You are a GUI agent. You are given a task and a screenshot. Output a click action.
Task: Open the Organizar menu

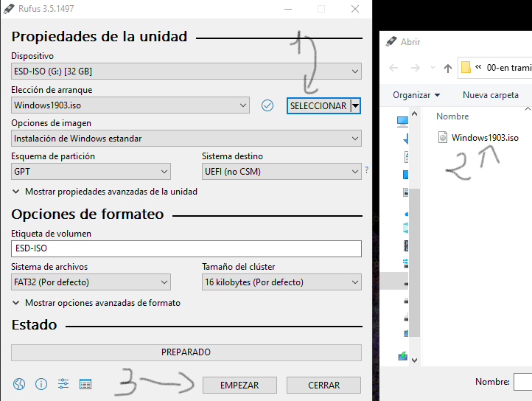pos(416,95)
